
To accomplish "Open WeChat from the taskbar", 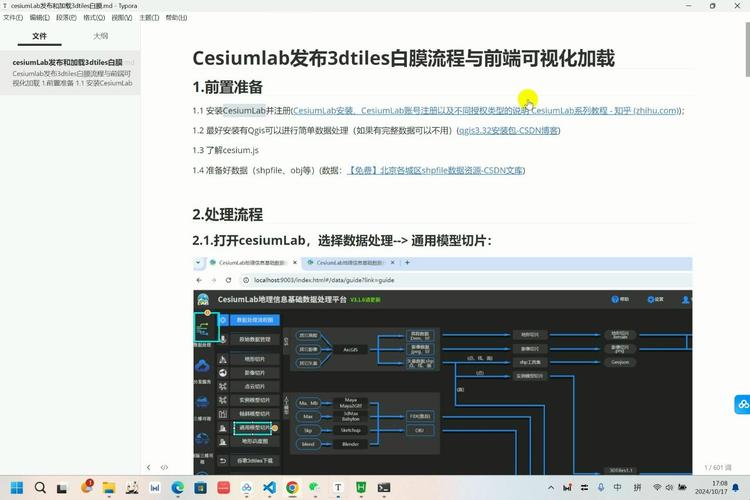I will [315, 488].
